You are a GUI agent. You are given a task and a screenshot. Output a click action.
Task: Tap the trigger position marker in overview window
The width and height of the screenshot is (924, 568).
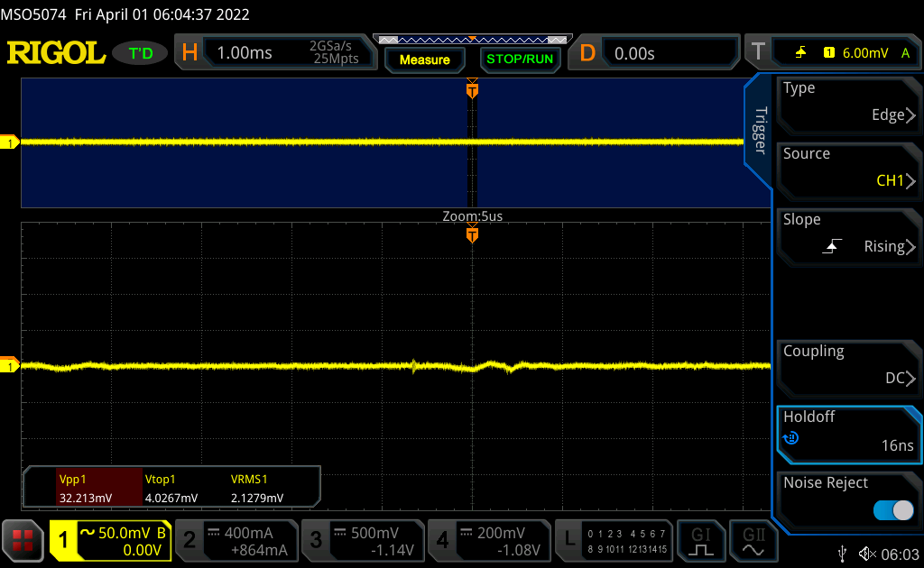(472, 90)
